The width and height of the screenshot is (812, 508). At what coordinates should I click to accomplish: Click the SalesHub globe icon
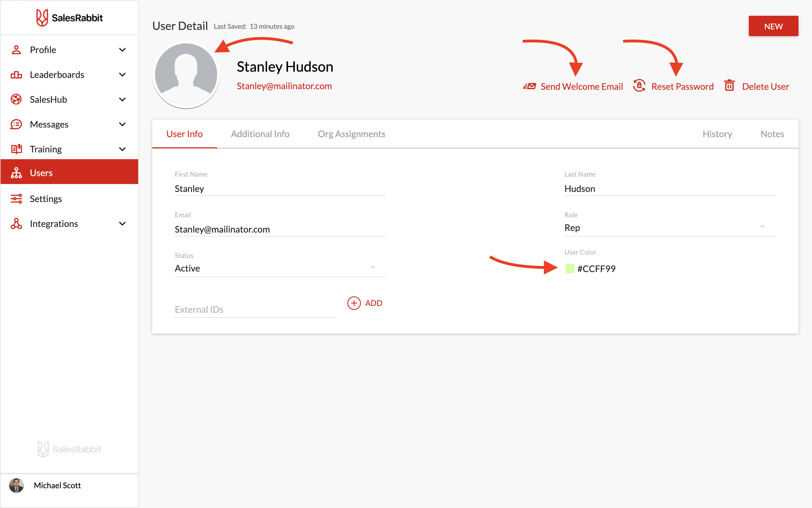click(x=16, y=99)
